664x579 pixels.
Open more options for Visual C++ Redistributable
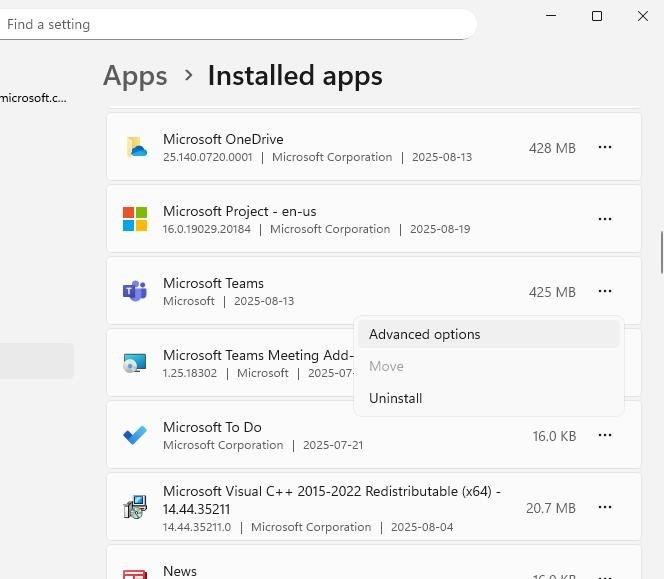point(605,507)
